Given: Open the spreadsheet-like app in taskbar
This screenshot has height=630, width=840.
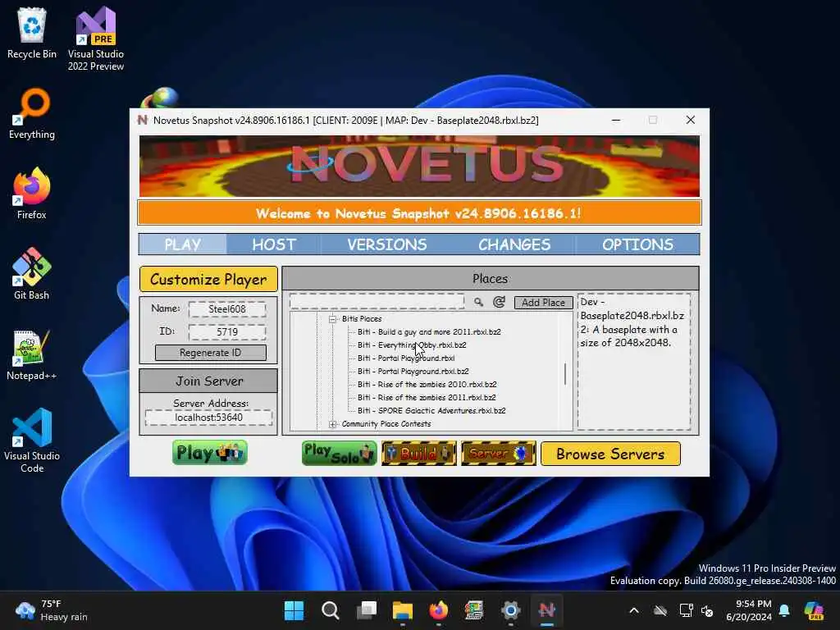Looking at the screenshot, I should point(474,610).
